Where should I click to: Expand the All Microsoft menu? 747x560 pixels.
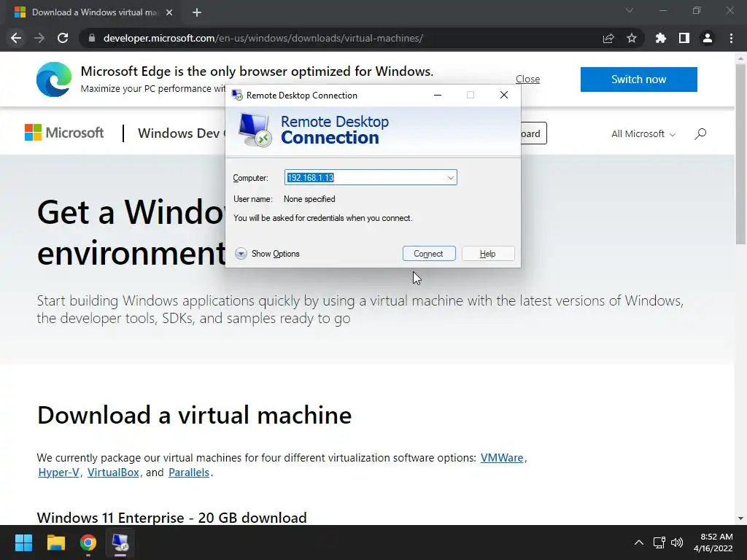643,134
